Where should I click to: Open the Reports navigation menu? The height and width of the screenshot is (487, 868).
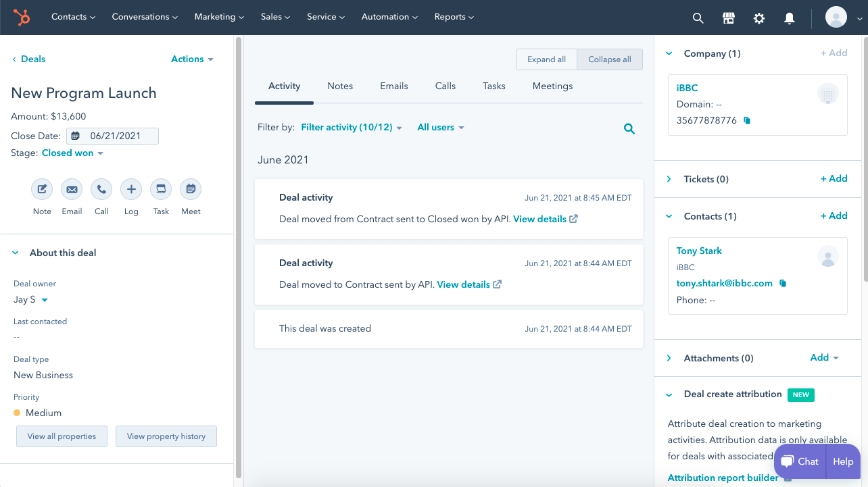(454, 17)
